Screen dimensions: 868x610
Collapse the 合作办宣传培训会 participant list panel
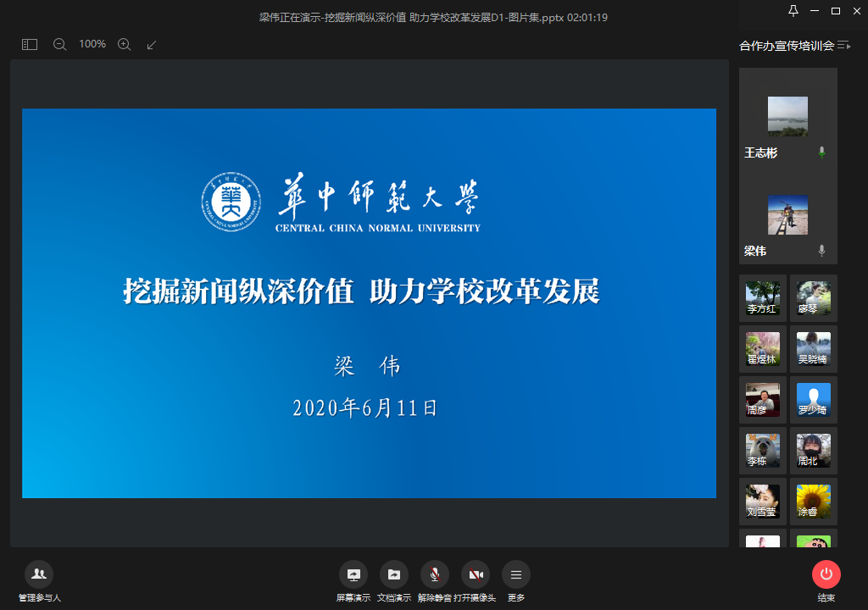(843, 46)
